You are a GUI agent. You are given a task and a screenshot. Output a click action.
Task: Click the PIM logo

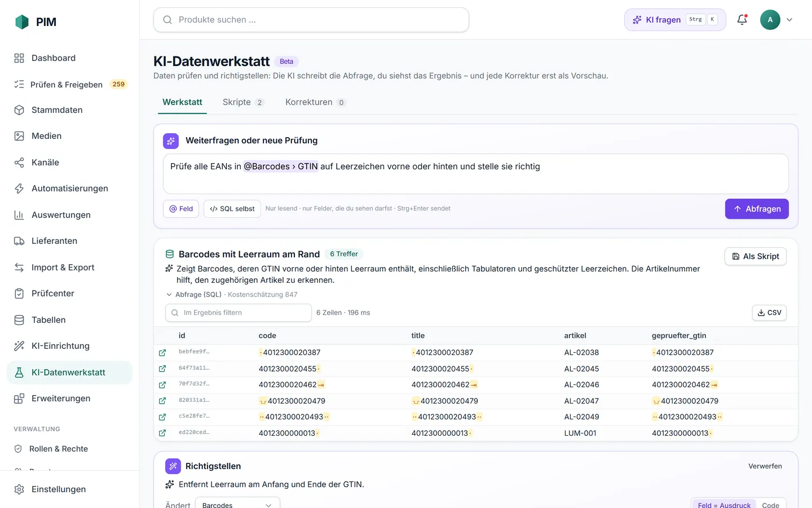(36, 22)
